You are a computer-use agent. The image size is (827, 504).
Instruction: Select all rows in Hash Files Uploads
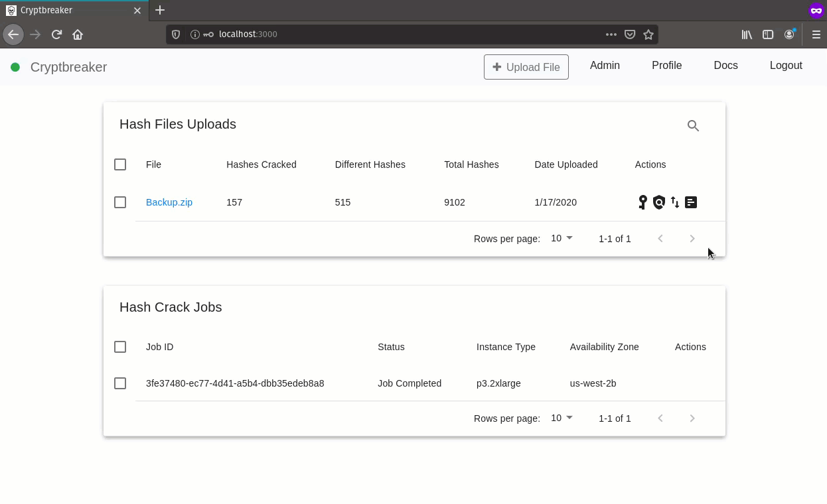click(120, 164)
